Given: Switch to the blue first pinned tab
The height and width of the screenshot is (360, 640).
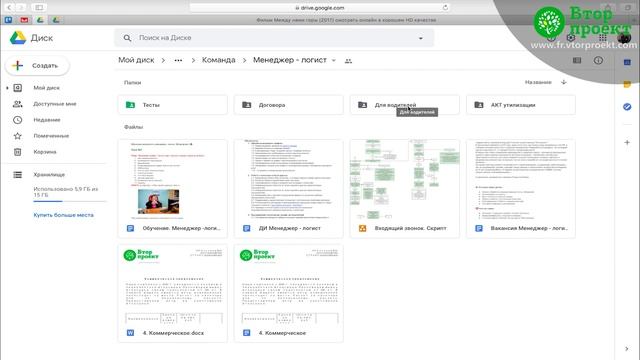Looking at the screenshot, I should [8, 20].
